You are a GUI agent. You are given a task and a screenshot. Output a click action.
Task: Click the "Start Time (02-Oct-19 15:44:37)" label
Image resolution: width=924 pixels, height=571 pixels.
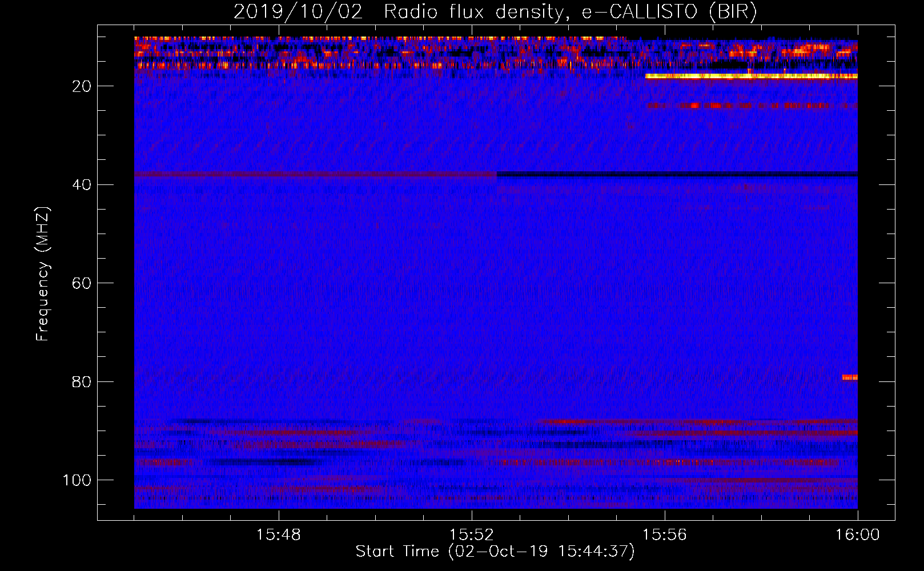[x=495, y=551]
